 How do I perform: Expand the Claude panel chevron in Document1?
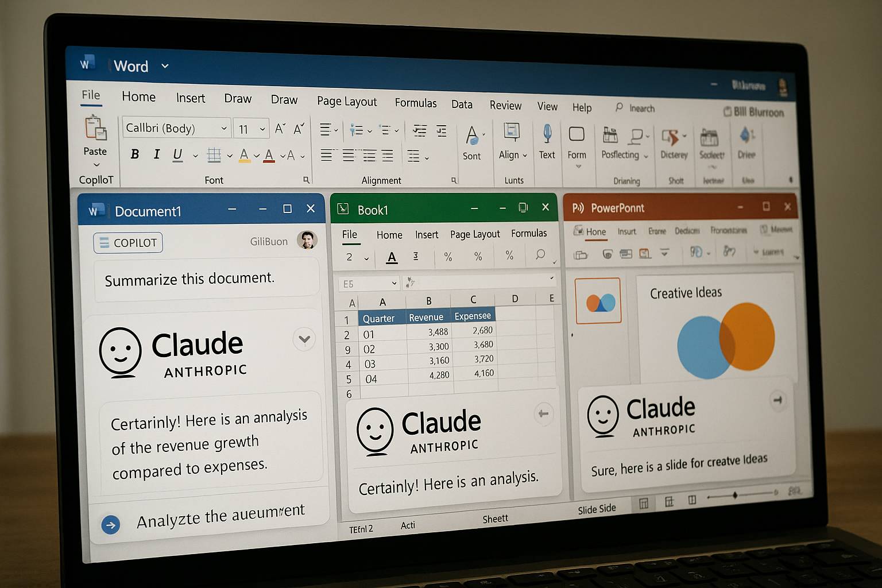(304, 339)
